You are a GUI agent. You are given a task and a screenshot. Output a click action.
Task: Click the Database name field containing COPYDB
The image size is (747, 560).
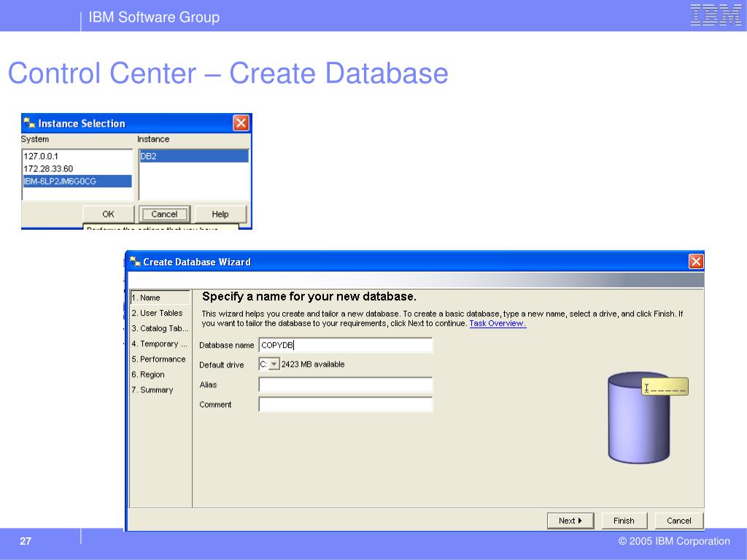pyautogui.click(x=345, y=345)
